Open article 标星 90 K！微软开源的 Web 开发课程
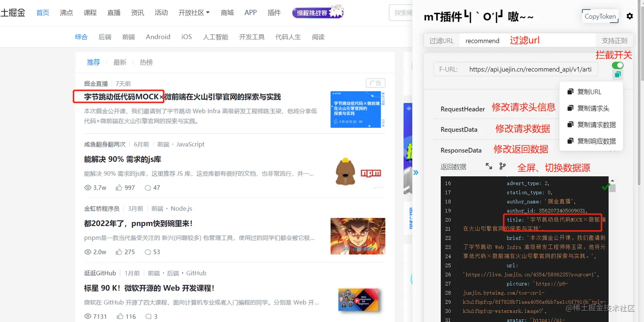This screenshot has height=322, width=644. (149, 288)
